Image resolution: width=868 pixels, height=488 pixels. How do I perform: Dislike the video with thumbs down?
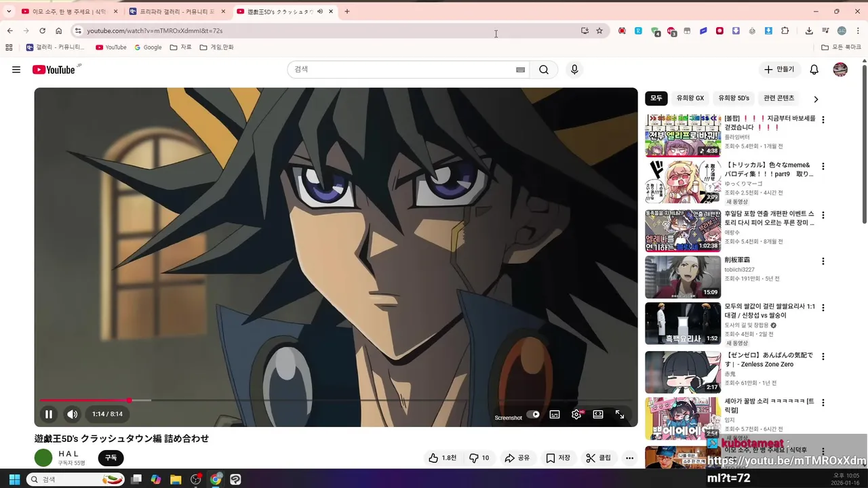tap(479, 458)
